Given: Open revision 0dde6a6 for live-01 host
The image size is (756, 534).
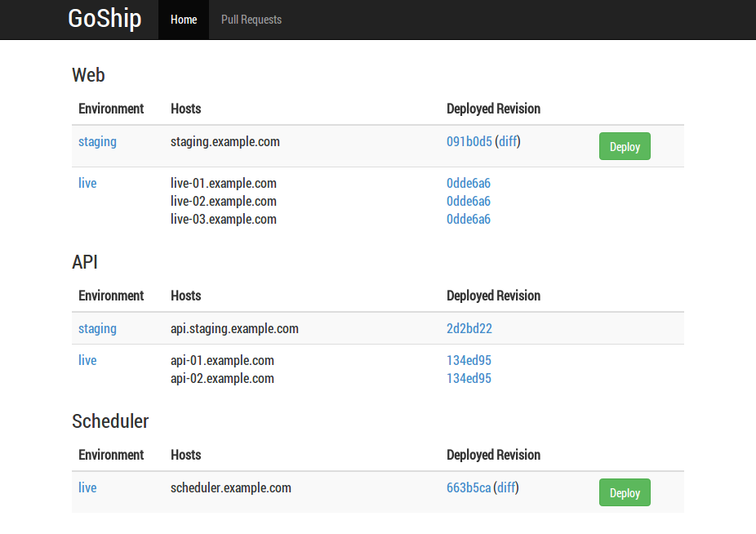Looking at the screenshot, I should tap(469, 184).
